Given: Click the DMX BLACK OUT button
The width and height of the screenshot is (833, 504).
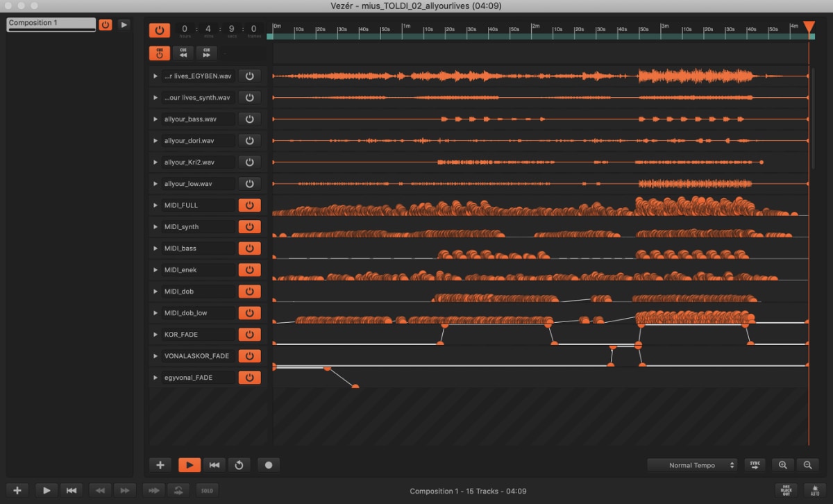Looking at the screenshot, I should tap(786, 490).
